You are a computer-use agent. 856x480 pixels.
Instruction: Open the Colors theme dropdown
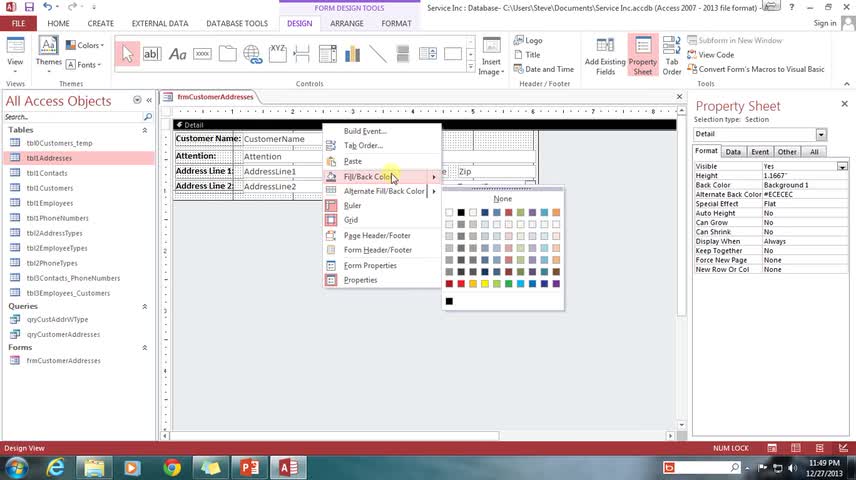[x=85, y=45]
